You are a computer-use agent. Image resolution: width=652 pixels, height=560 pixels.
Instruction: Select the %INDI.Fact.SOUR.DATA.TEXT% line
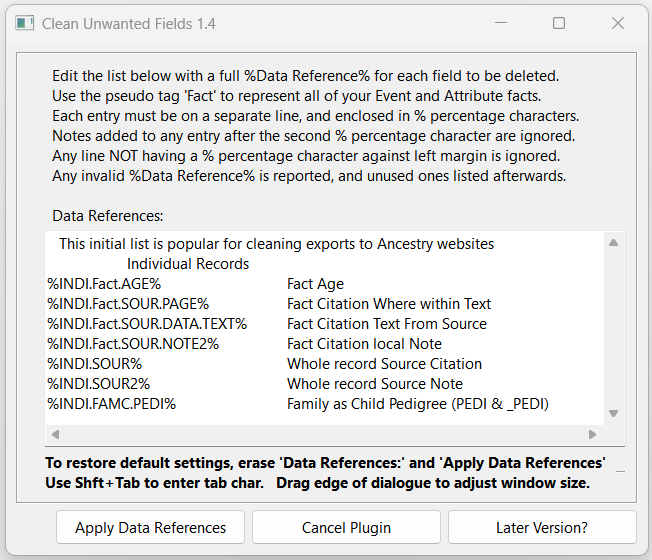146,324
